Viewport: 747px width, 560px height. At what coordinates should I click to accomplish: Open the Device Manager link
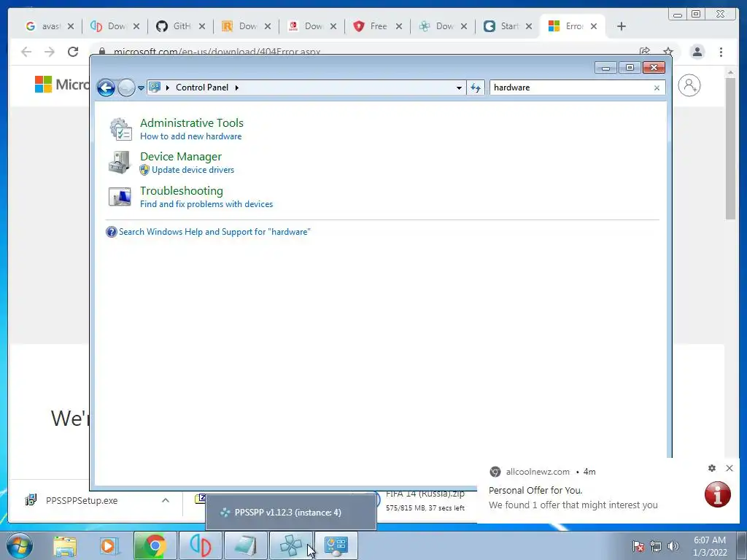point(181,157)
